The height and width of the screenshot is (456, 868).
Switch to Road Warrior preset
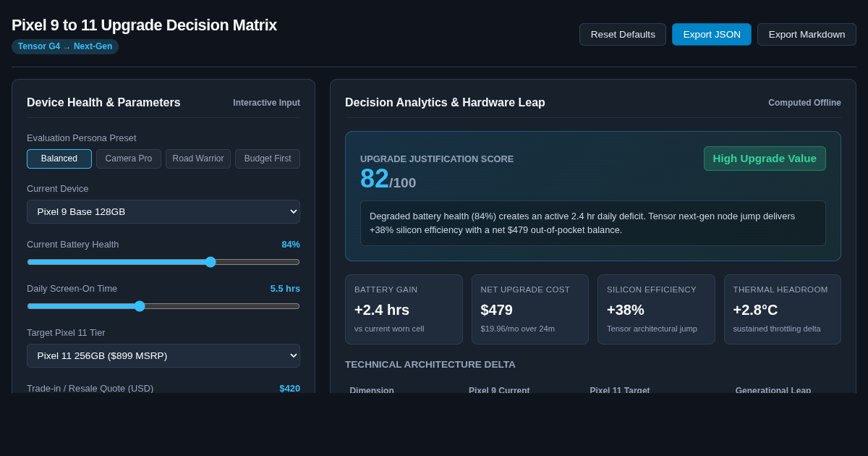[x=198, y=159]
